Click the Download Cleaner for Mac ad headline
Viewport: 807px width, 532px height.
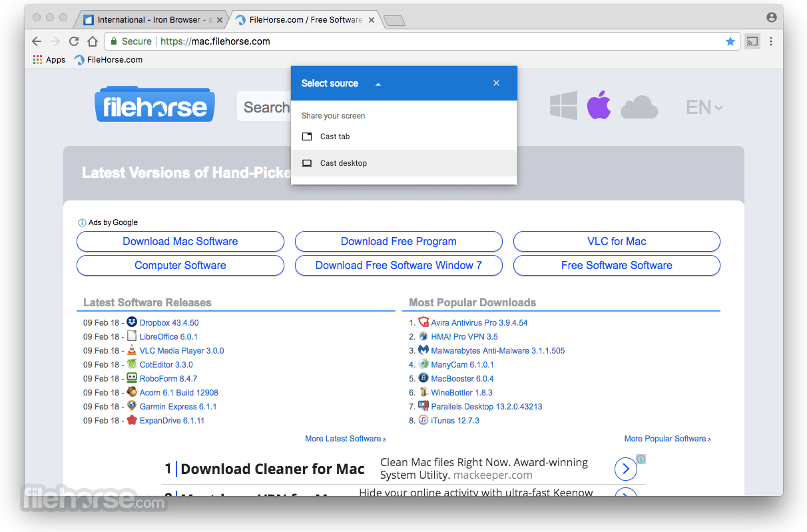click(x=273, y=469)
